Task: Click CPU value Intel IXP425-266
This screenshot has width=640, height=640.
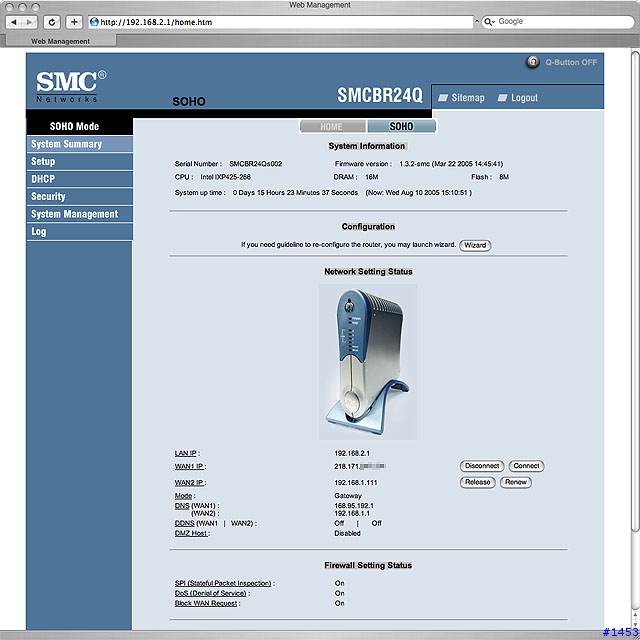Action: tap(225, 177)
